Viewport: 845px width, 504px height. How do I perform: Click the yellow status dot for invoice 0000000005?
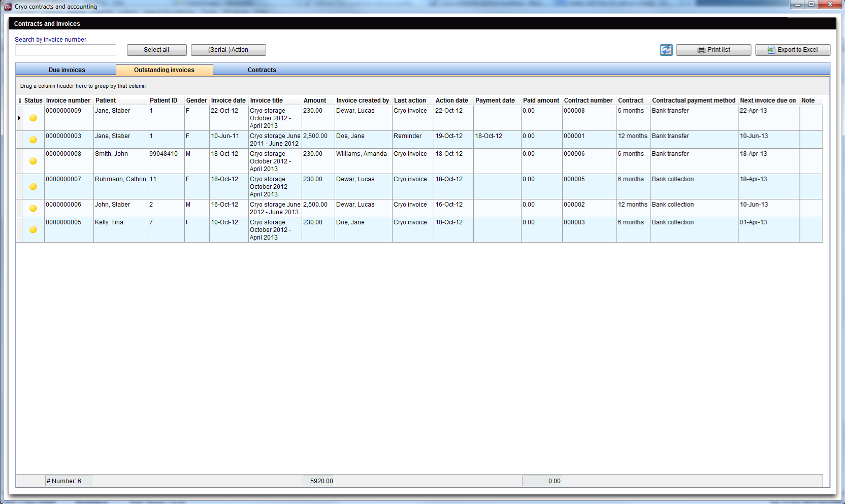(x=33, y=229)
